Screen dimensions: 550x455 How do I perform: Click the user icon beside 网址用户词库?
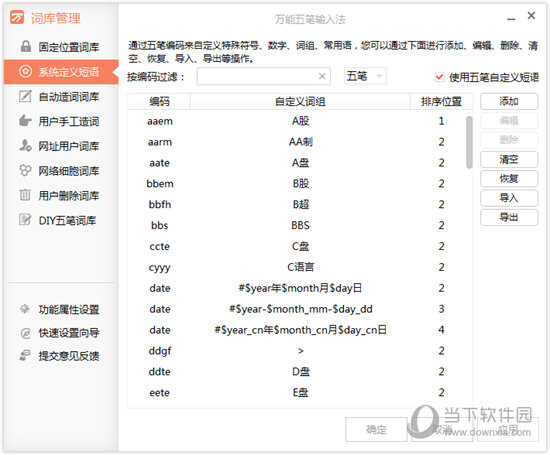pyautogui.click(x=25, y=145)
